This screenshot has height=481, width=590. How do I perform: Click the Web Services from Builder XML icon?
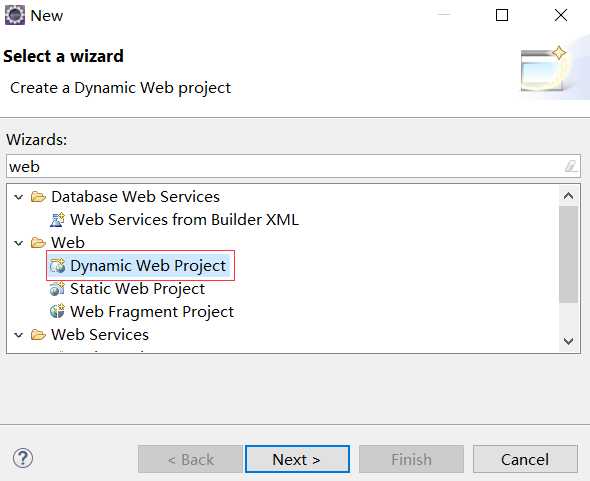57,220
